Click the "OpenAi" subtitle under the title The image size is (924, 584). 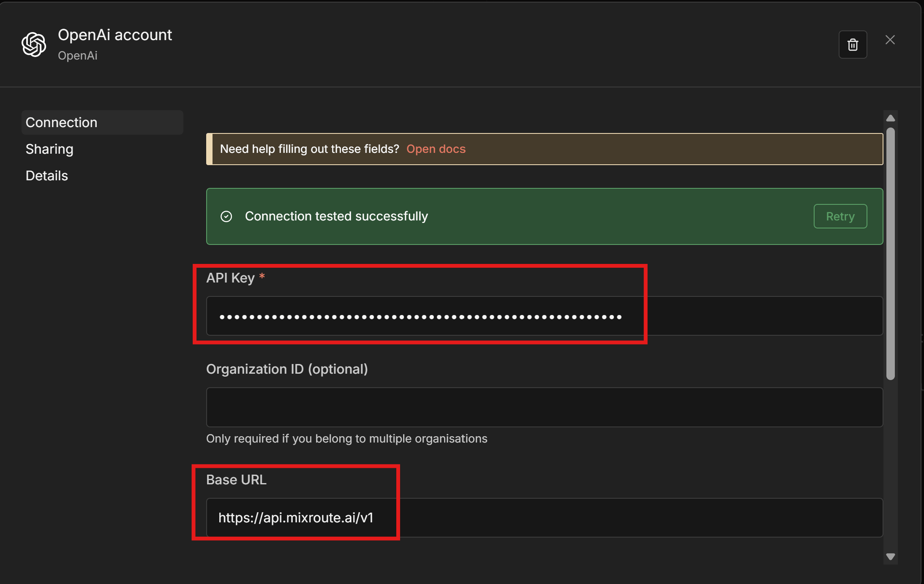[78, 56]
